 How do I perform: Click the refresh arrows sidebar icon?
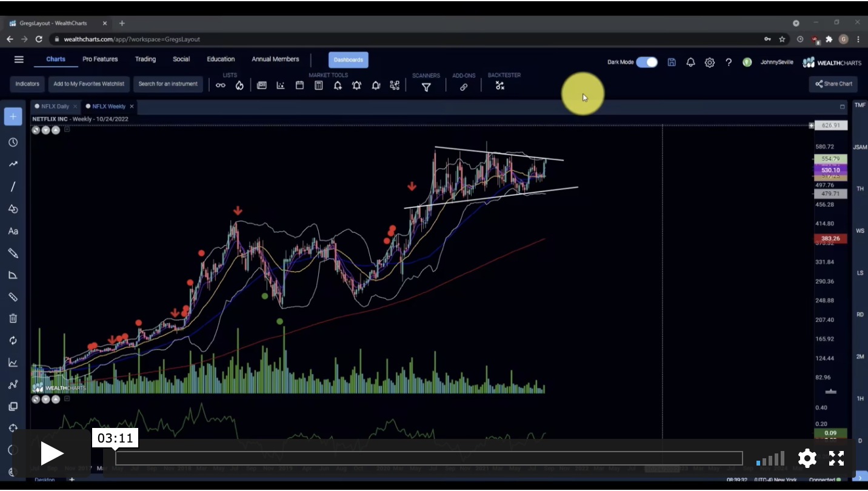tap(13, 341)
